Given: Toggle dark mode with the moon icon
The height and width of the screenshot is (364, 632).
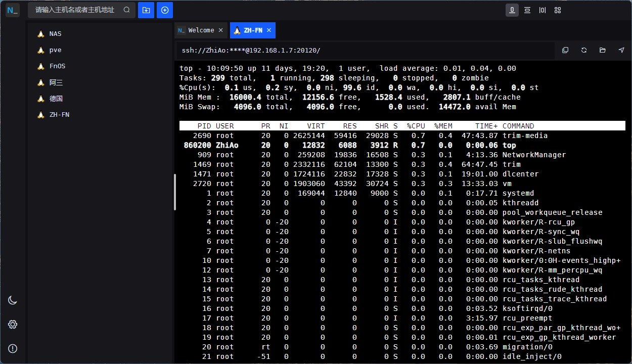Looking at the screenshot, I should (x=13, y=300).
